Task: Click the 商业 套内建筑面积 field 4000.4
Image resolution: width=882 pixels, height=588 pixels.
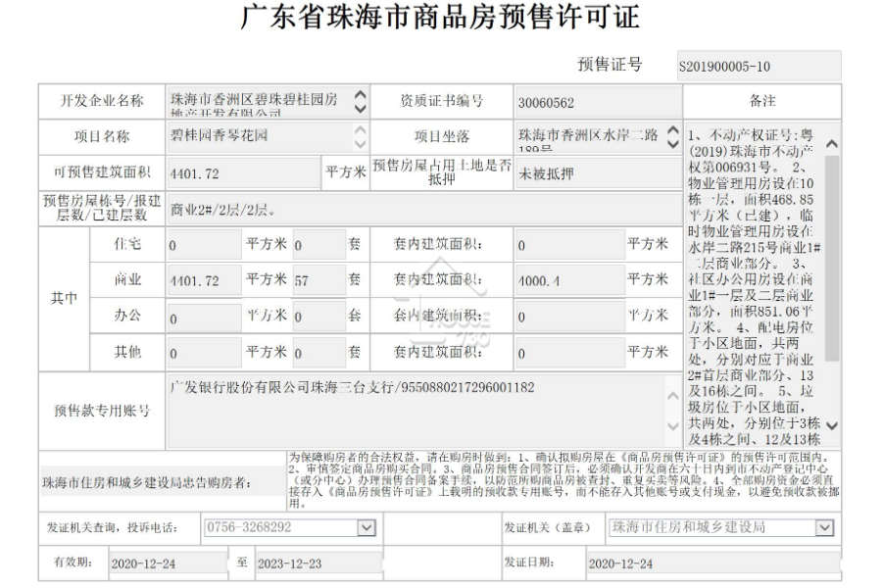Action: click(x=569, y=279)
